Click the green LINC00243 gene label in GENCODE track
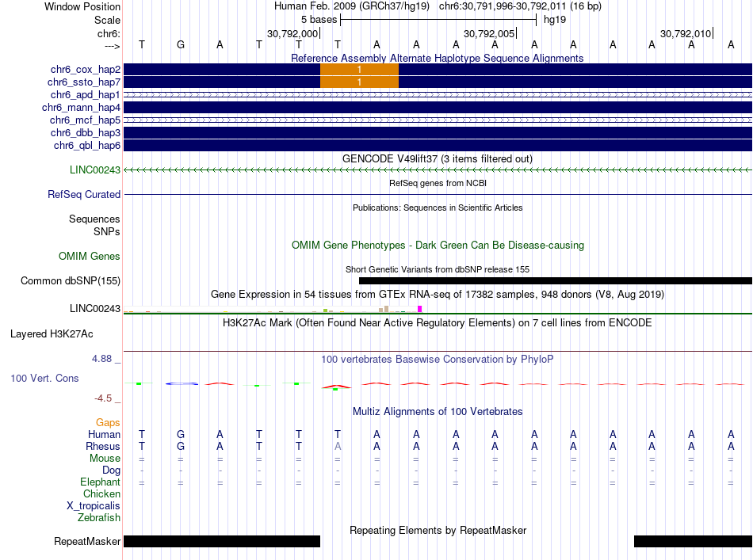The height and width of the screenshot is (560, 753). pyautogui.click(x=95, y=170)
